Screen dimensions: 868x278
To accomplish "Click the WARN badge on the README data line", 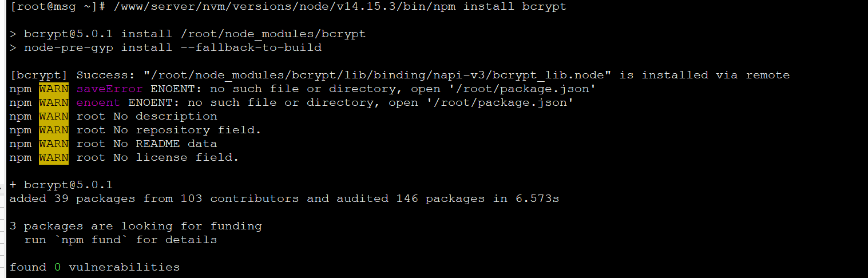I will tap(54, 144).
